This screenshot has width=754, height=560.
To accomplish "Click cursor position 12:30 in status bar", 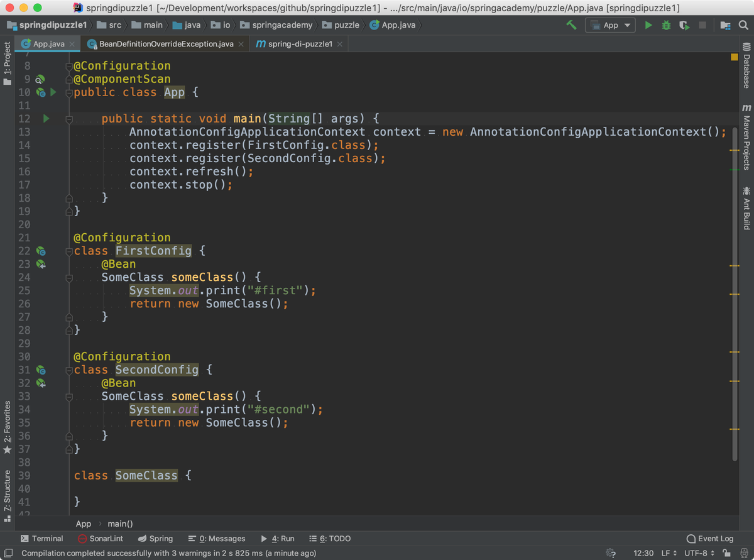I will (643, 553).
